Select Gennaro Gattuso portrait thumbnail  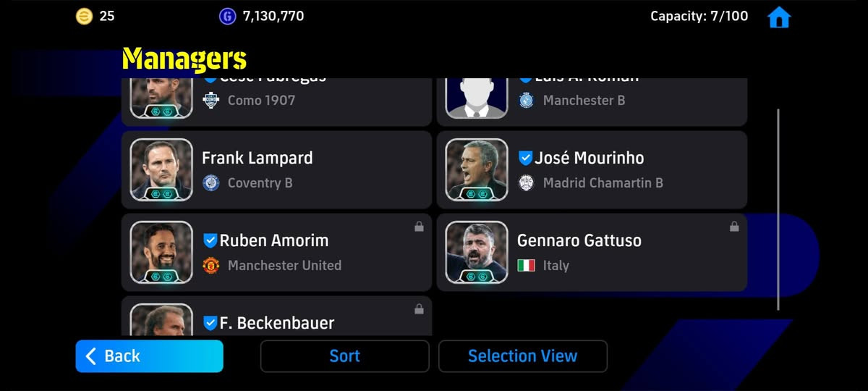pos(477,252)
